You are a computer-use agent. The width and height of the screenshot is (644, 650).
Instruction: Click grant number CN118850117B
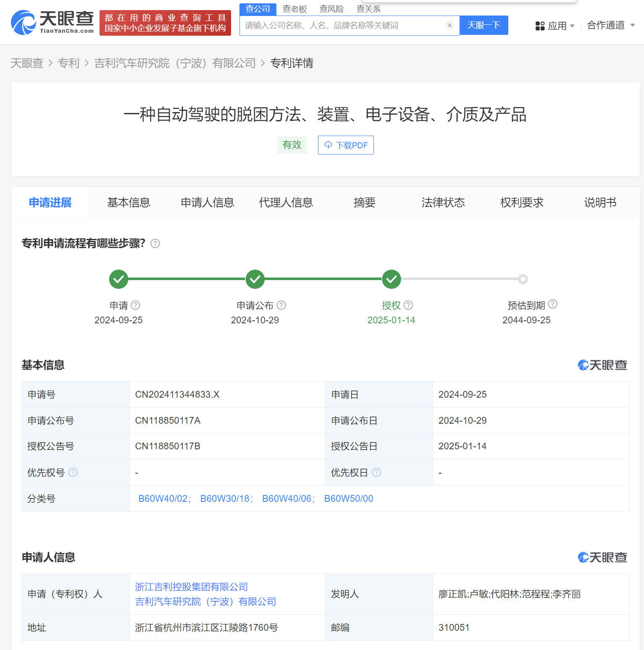168,446
